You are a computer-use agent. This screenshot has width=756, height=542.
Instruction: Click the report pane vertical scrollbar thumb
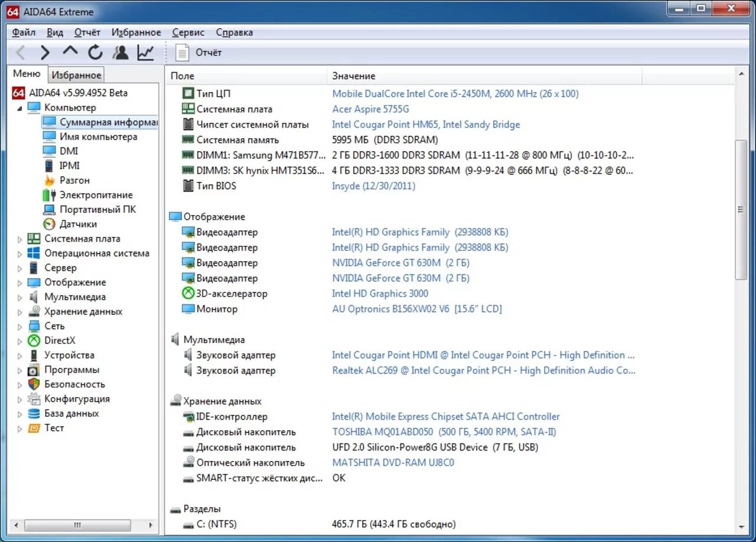click(x=741, y=210)
